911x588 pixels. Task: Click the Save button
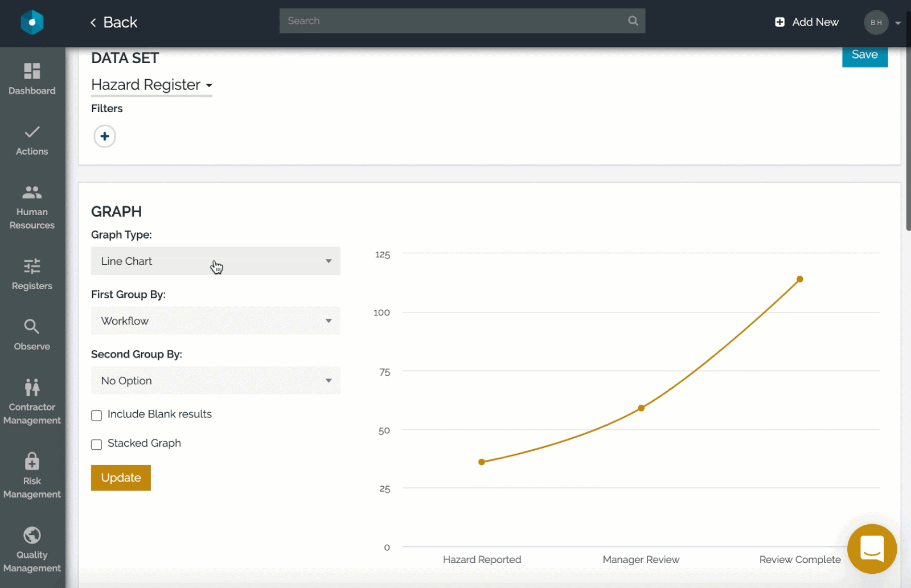pyautogui.click(x=864, y=55)
